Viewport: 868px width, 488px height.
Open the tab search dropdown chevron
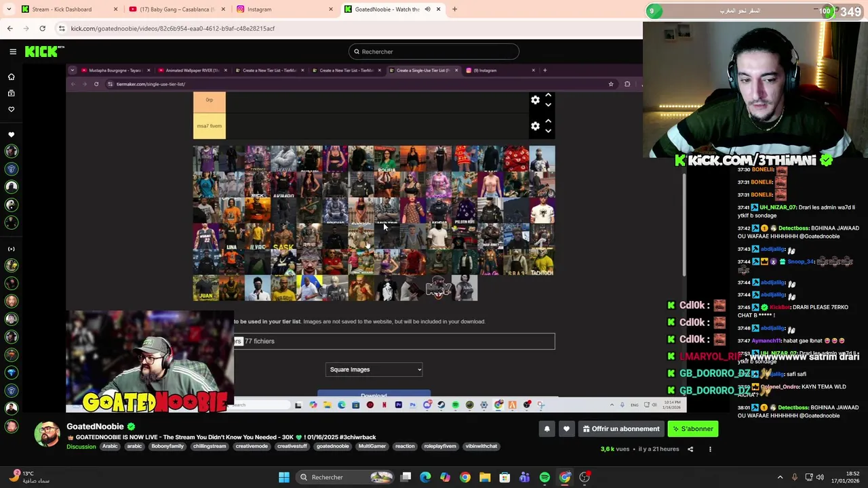click(10, 9)
